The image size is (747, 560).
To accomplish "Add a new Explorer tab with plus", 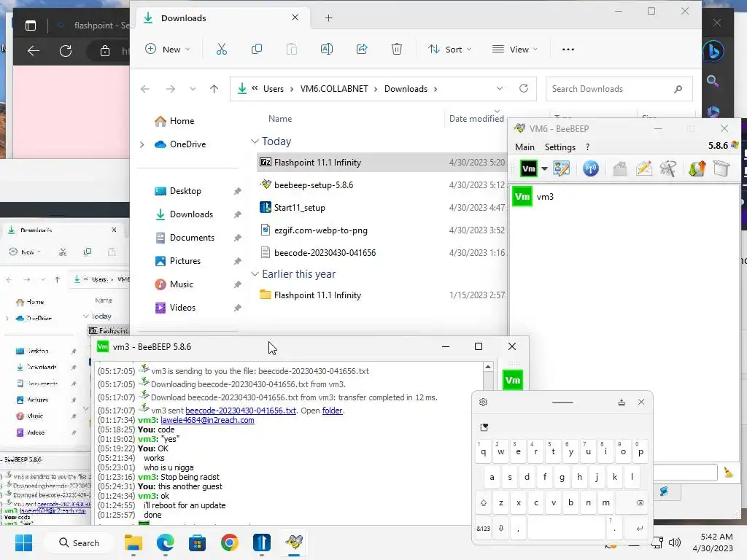I will (x=329, y=18).
